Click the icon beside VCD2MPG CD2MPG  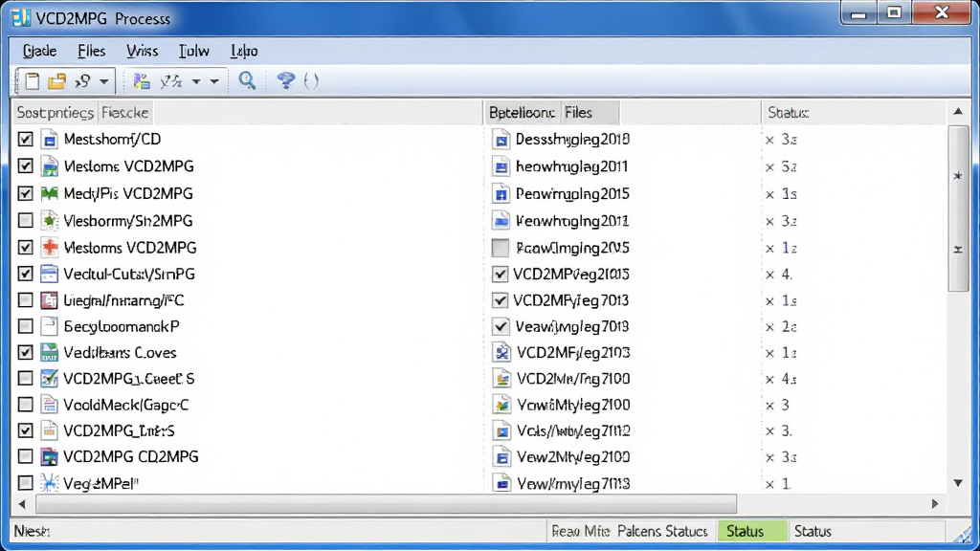point(50,456)
